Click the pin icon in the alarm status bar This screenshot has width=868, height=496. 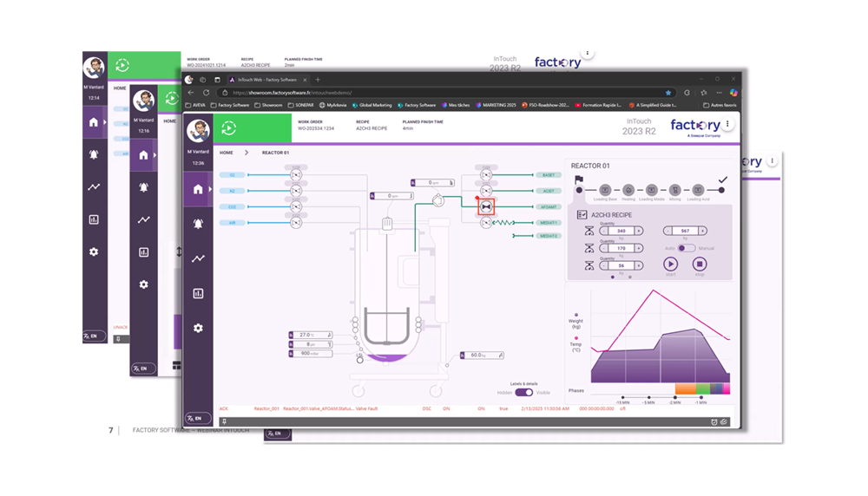[x=224, y=422]
